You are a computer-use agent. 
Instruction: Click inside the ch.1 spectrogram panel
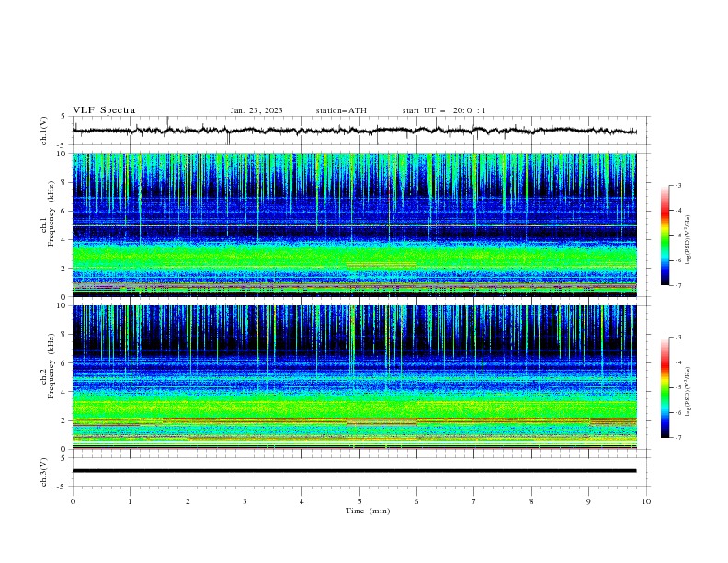(x=354, y=224)
